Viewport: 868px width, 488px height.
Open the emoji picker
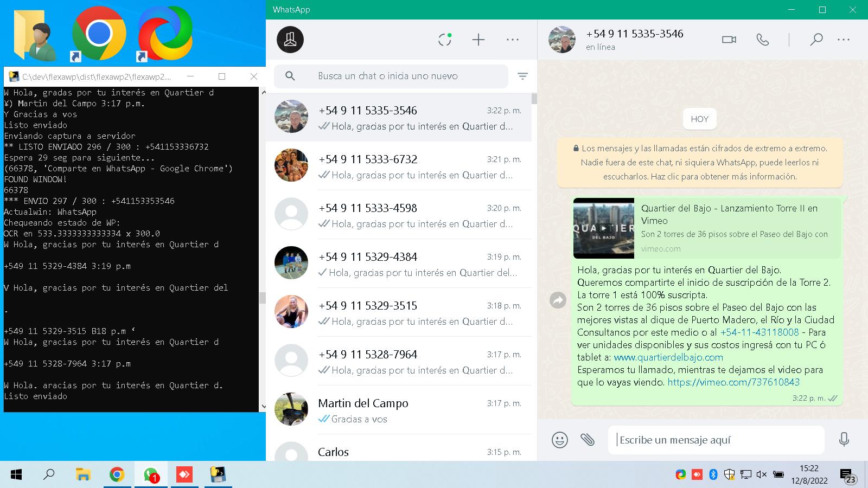pyautogui.click(x=560, y=440)
